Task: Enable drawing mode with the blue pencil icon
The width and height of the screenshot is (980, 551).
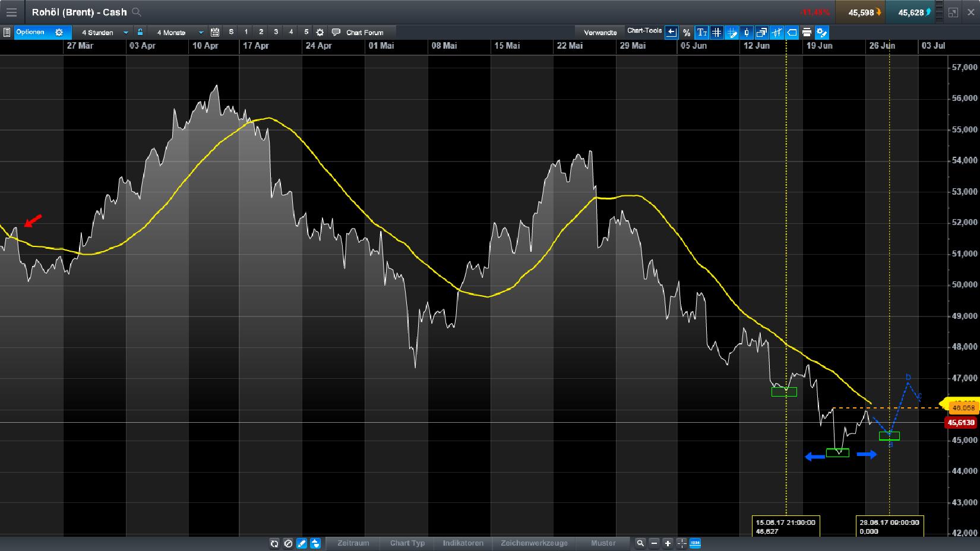Action: [x=301, y=543]
